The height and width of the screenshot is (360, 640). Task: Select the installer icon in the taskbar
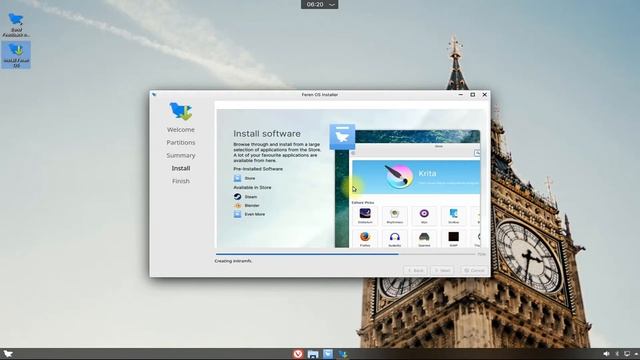(x=343, y=354)
